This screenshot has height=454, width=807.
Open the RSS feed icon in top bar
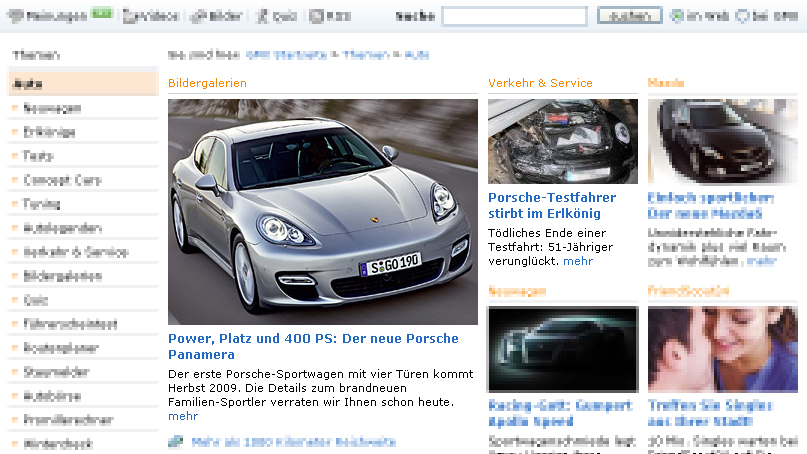[x=316, y=16]
